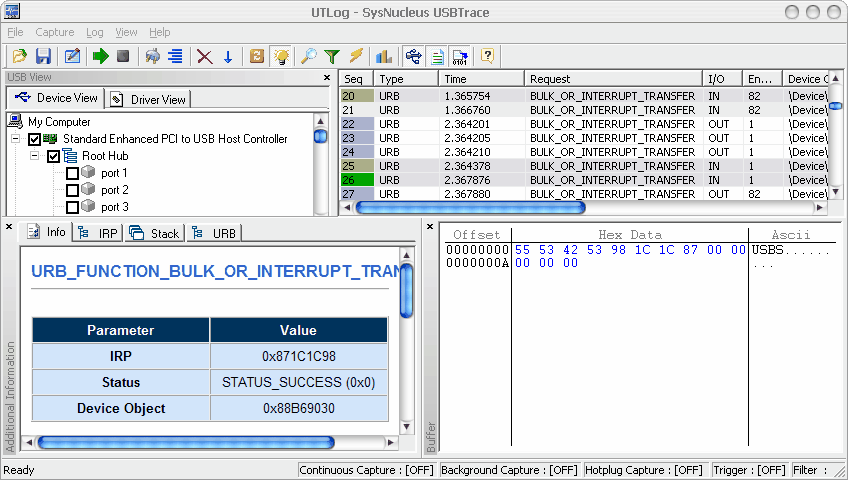Click the light bulb toolbar icon
Viewport: 848px width, 480px height.
pyautogui.click(x=282, y=56)
